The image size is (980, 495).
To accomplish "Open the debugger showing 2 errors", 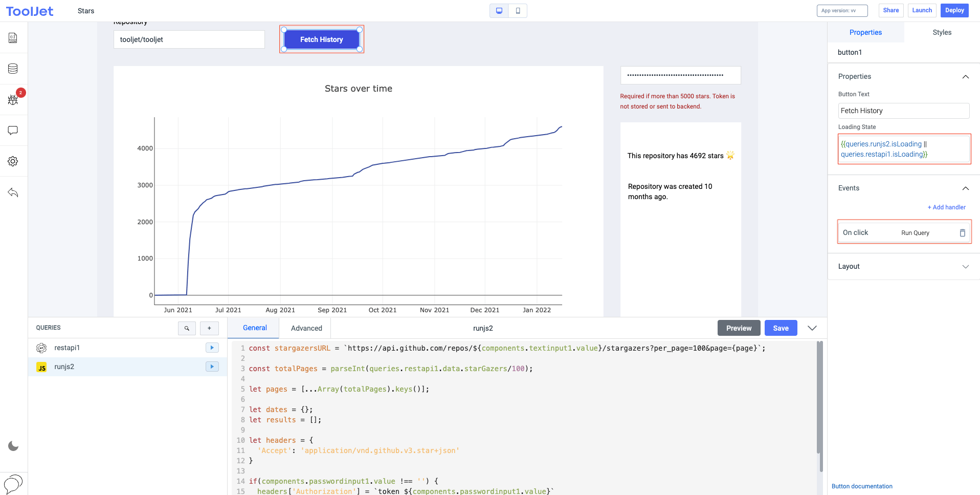I will click(x=13, y=100).
